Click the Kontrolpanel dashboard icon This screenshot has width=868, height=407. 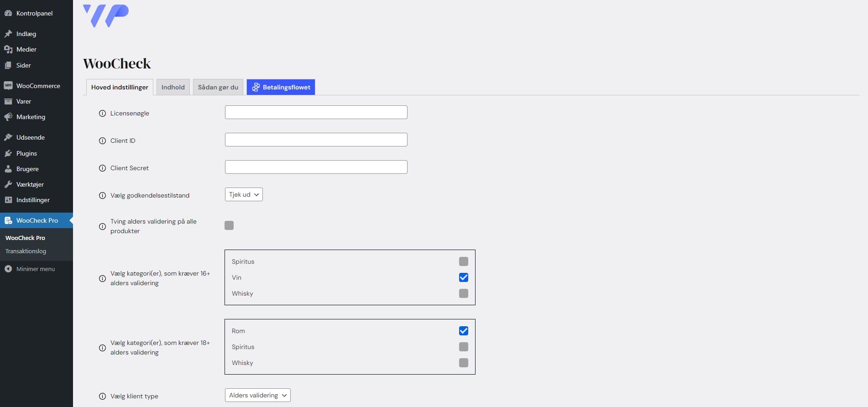[x=8, y=13]
